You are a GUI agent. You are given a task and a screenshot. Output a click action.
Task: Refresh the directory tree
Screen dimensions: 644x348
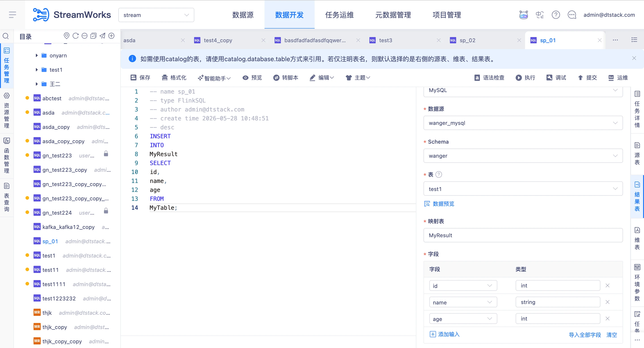tap(76, 36)
